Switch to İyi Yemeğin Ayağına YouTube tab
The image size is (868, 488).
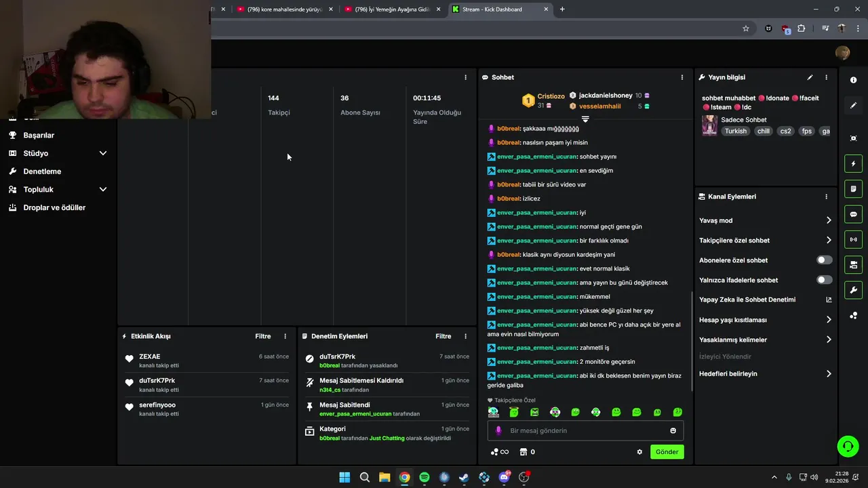pyautogui.click(x=393, y=9)
